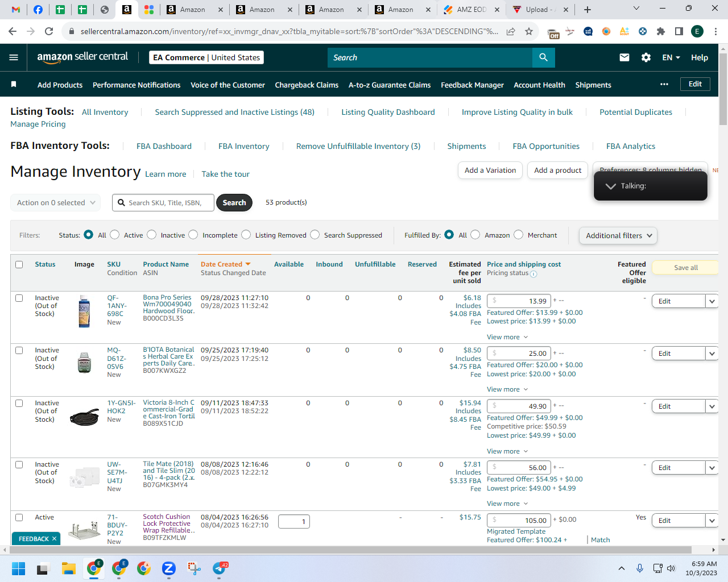Image resolution: width=728 pixels, height=582 pixels.
Task: Open the browser extensions puzzle icon
Action: [661, 31]
